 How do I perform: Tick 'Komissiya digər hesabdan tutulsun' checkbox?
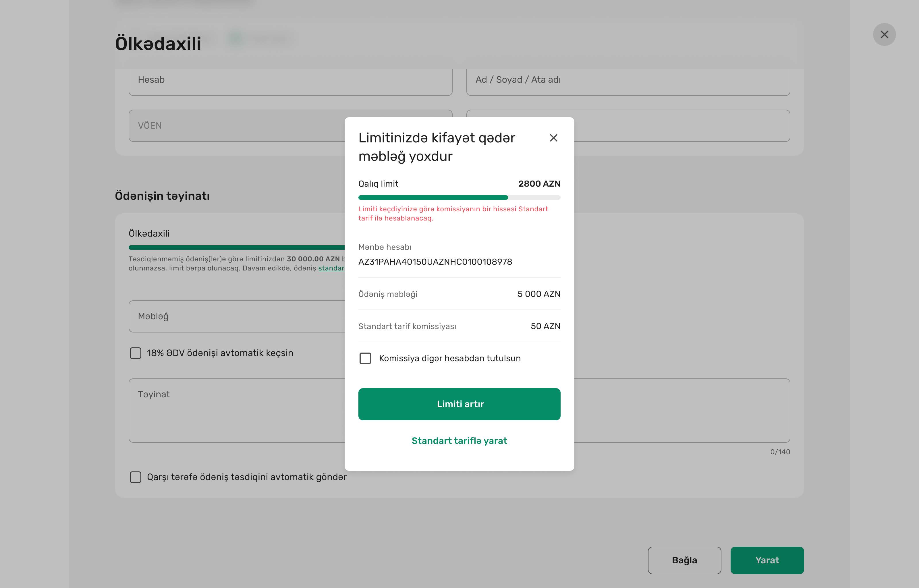pos(365,358)
